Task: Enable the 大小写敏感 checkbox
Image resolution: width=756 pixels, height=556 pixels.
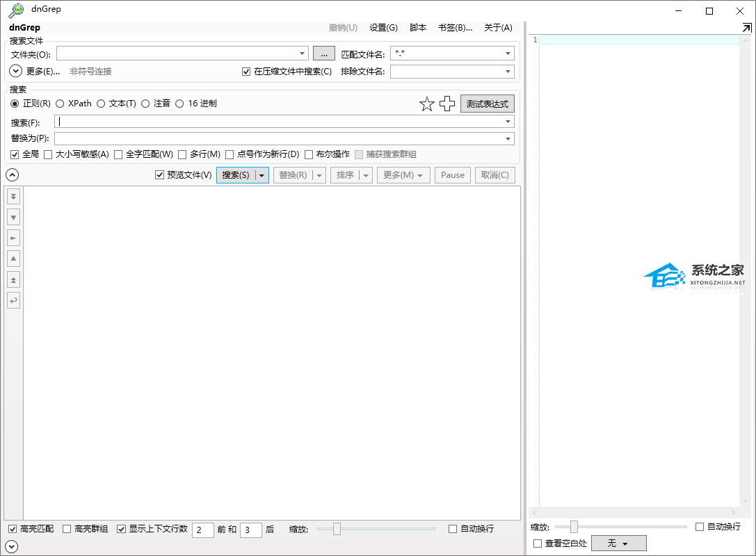Action: 48,154
